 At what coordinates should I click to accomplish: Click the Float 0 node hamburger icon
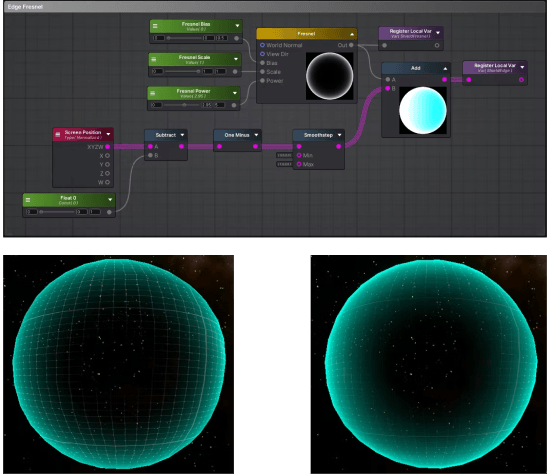click(28, 200)
